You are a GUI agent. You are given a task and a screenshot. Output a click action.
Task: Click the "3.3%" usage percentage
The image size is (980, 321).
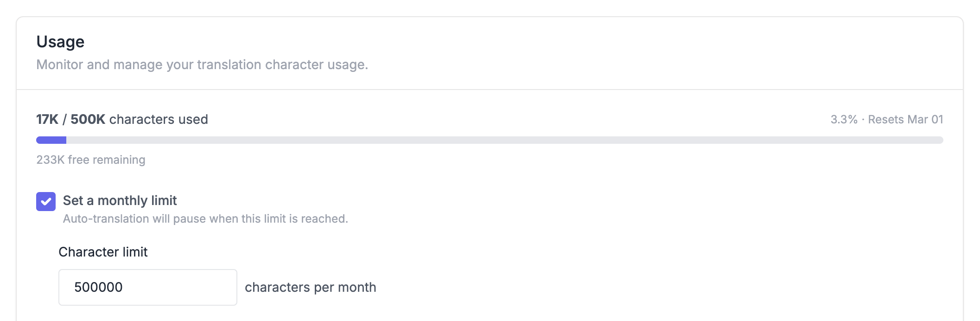(844, 119)
